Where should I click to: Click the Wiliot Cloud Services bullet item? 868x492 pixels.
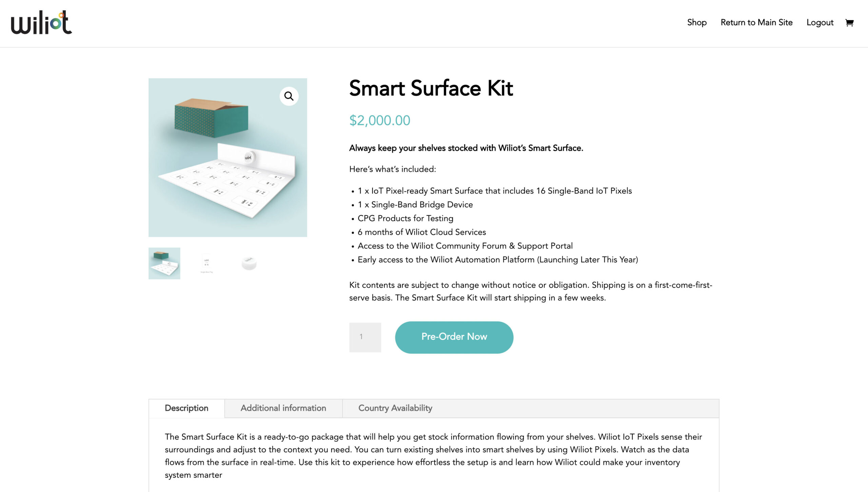coord(421,232)
